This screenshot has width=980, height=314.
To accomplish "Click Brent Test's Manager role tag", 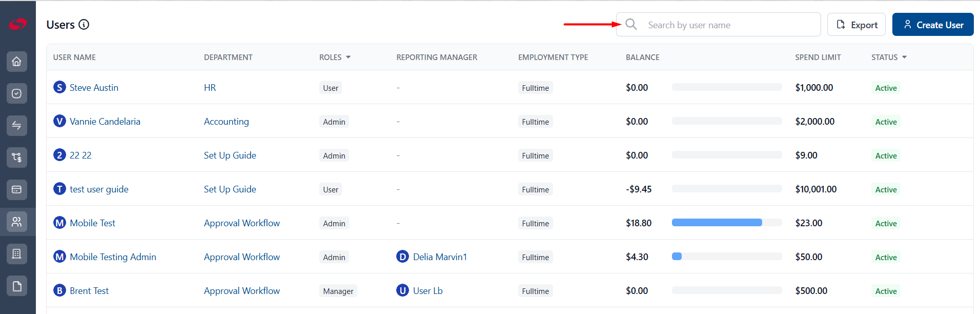I will tap(338, 291).
